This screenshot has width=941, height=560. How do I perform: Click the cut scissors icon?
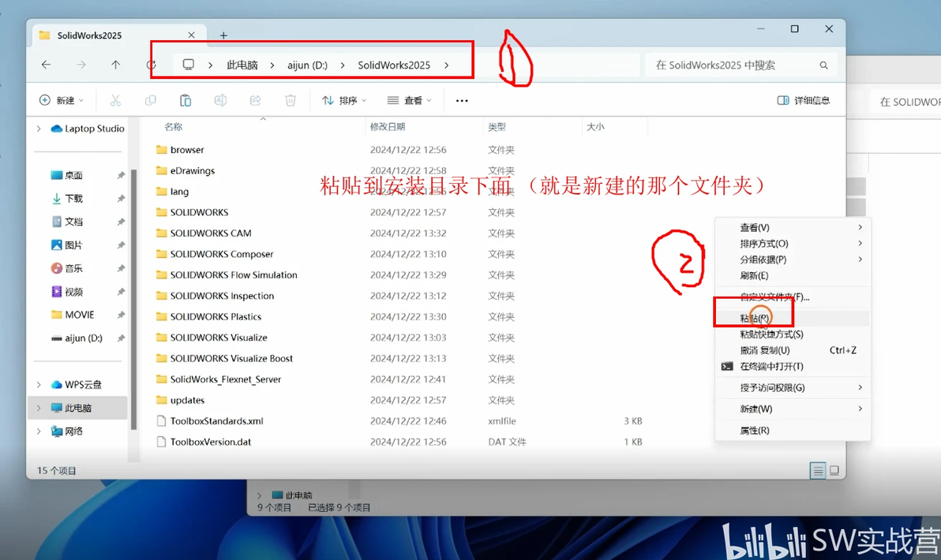115,100
